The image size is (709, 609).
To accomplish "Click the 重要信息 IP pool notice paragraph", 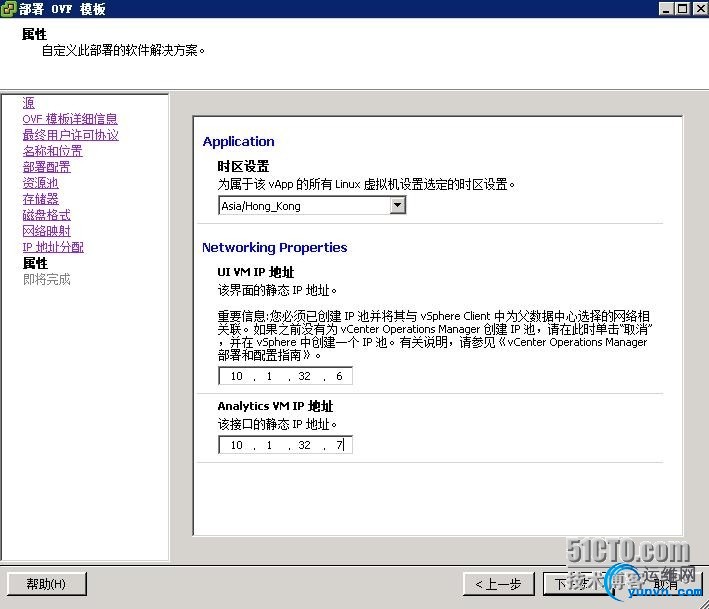I will tap(435, 335).
